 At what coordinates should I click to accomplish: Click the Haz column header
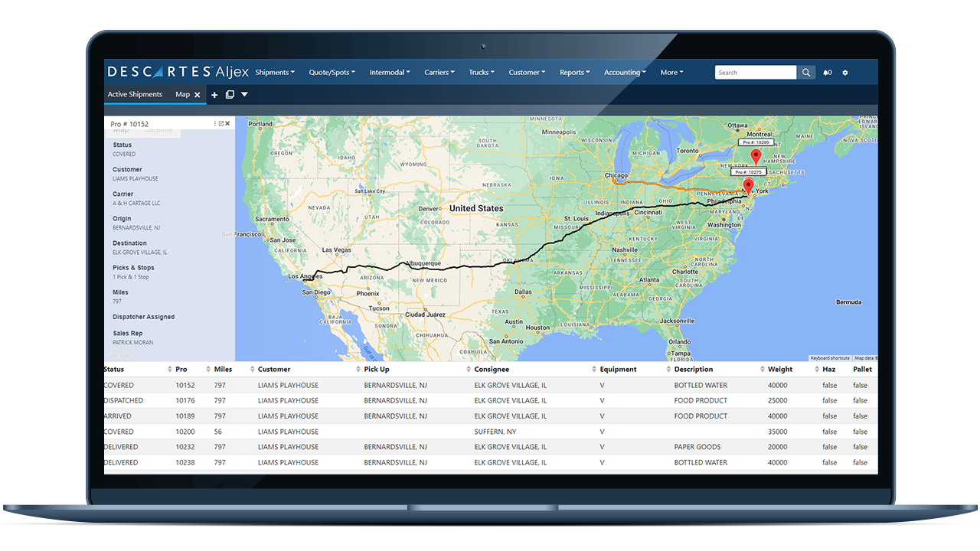[x=829, y=370]
